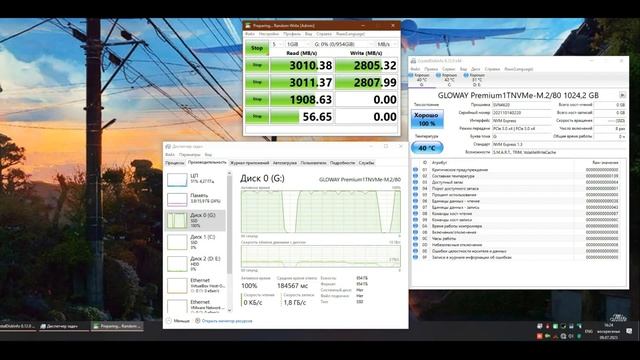Click the CrystalDiskInfo title bar icon
This screenshot has height=360, width=640.
point(413,60)
